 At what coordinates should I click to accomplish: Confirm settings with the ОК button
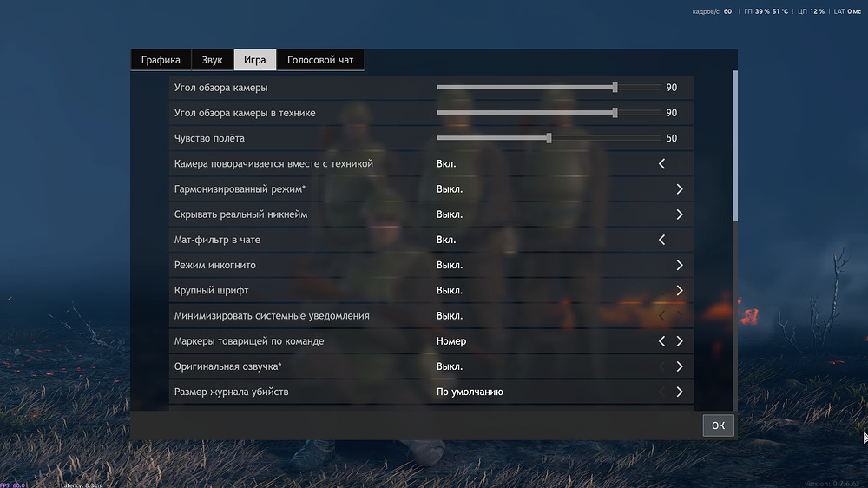718,425
